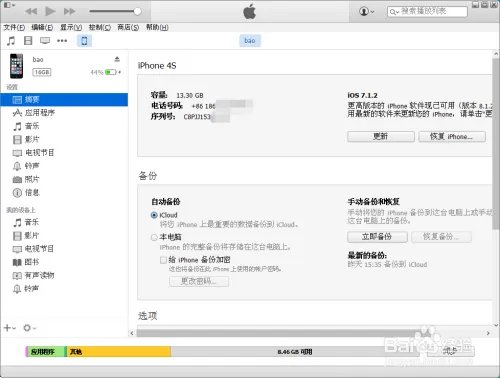Open the 编辑(E) menu
This screenshot has width=500, height=378.
[42, 27]
